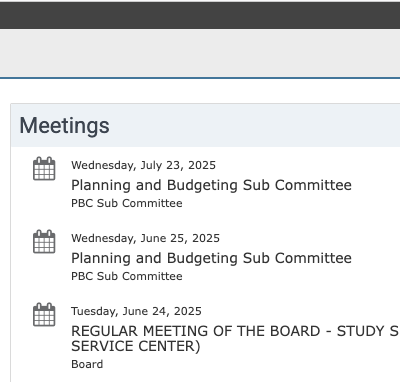The image size is (400, 382).
Task: Select the date Tuesday, June 24, 2025
Action: (x=136, y=311)
